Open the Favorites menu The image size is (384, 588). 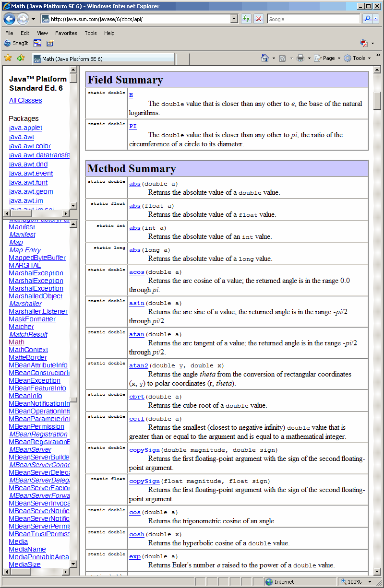click(x=66, y=33)
